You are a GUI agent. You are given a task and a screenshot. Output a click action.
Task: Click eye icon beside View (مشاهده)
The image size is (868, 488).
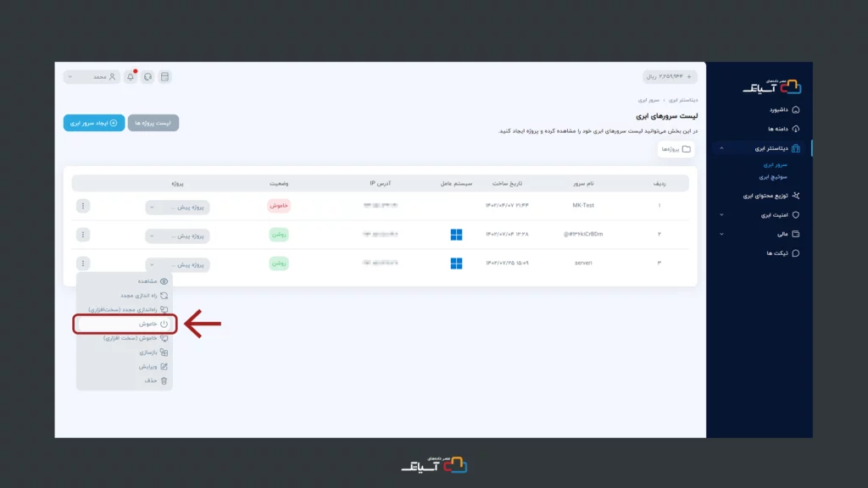[x=164, y=281]
